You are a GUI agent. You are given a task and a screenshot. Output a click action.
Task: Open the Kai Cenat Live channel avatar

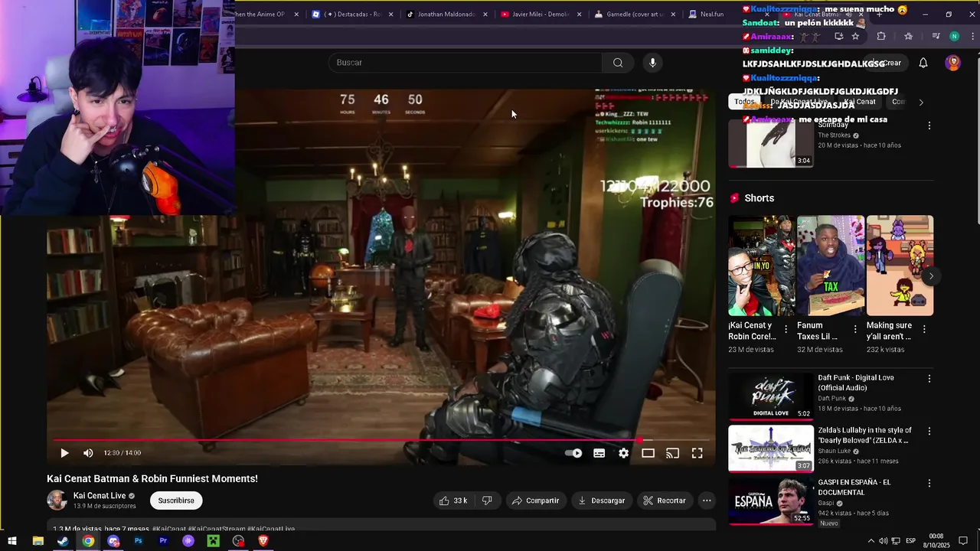[57, 500]
